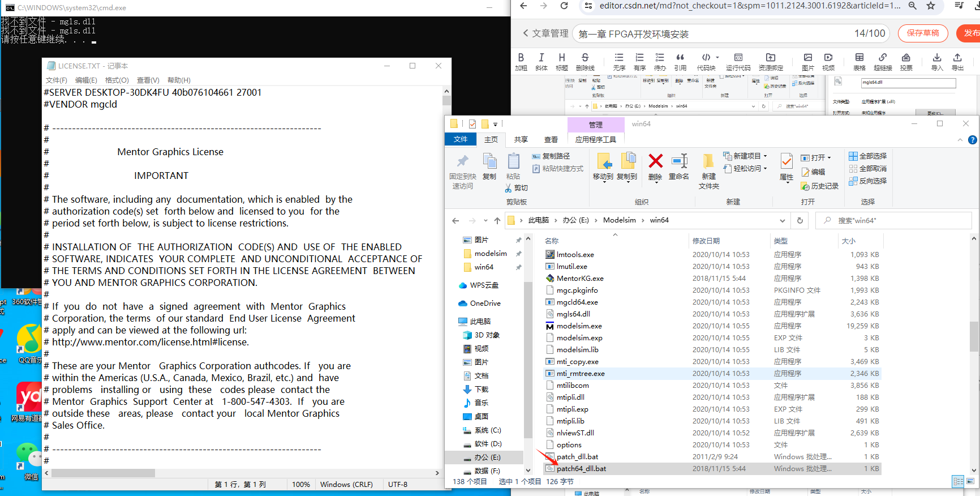Viewport: 980px width, 496px height.
Task: Insert ordered list (有序) in editor
Action: coord(639,61)
